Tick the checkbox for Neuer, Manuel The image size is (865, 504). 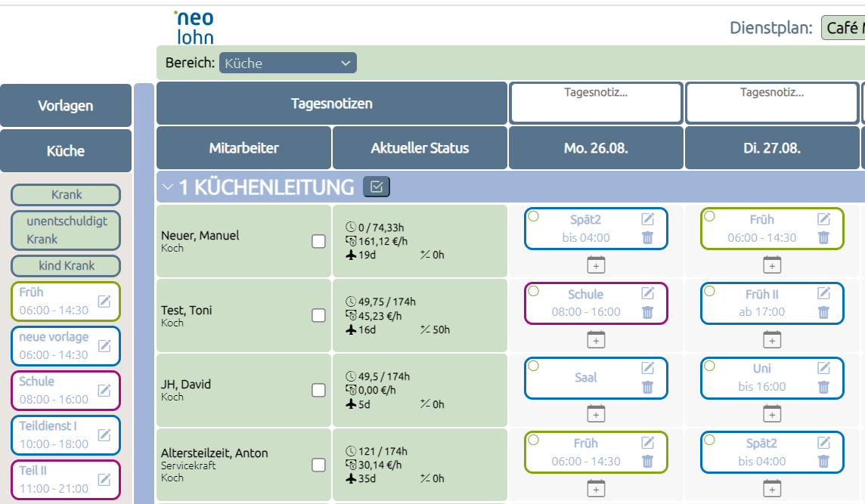click(x=318, y=242)
